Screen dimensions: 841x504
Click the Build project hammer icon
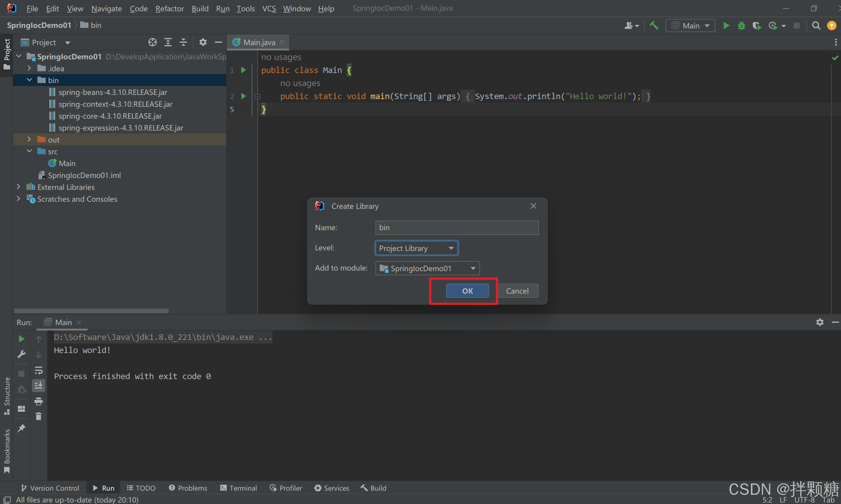(x=654, y=26)
